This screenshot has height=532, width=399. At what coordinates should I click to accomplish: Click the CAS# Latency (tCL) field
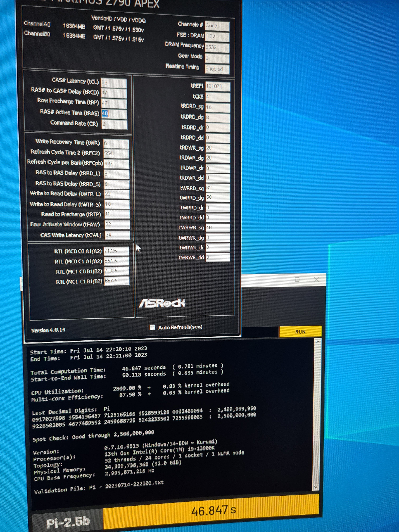coord(113,83)
